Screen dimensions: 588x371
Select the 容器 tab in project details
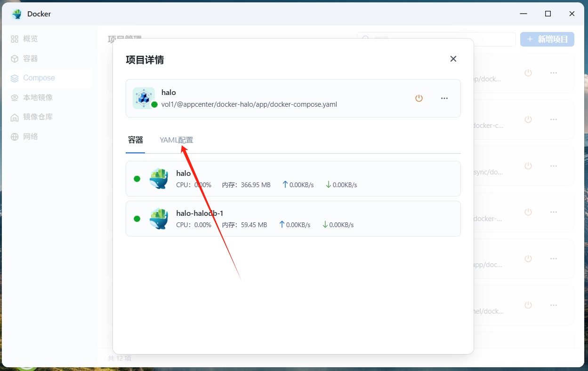click(136, 140)
